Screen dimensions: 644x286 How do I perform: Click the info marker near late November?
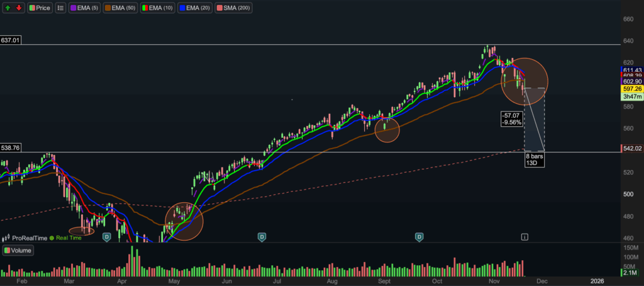[x=525, y=237]
